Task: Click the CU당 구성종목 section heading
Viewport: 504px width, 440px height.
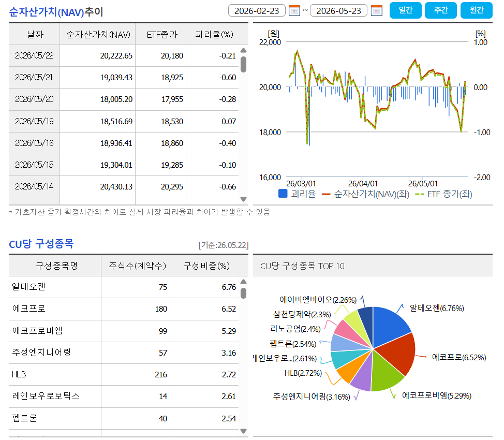Action: point(41,244)
